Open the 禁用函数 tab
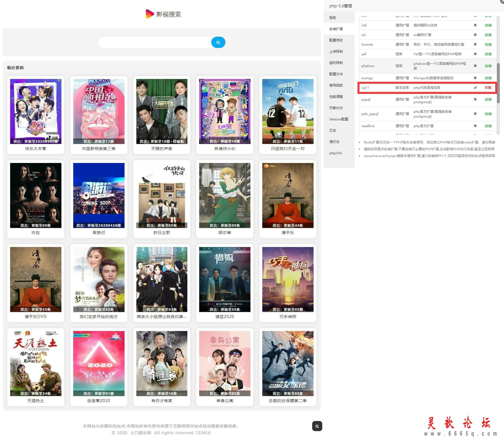 coord(339,85)
